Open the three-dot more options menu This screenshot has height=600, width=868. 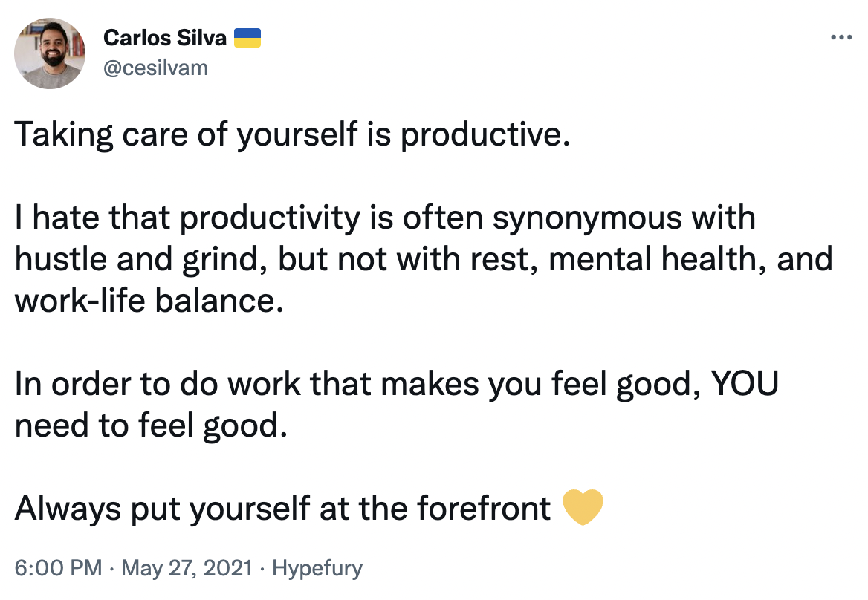pyautogui.click(x=841, y=38)
